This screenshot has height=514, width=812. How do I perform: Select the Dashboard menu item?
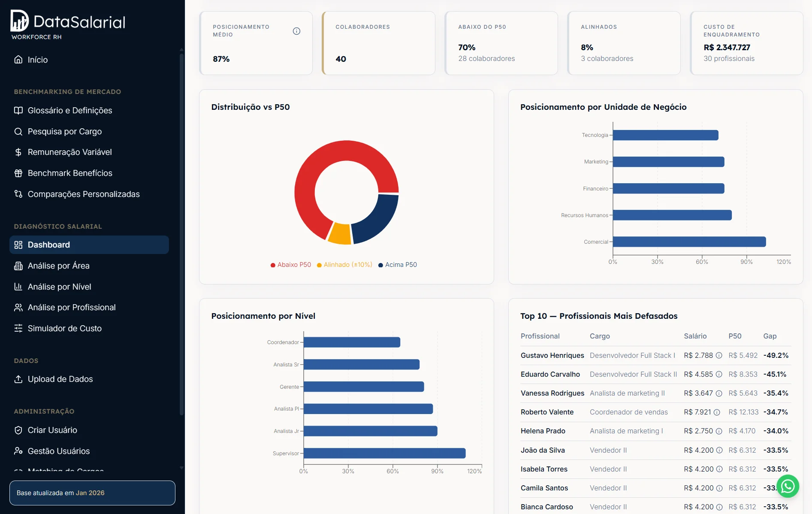(x=89, y=245)
